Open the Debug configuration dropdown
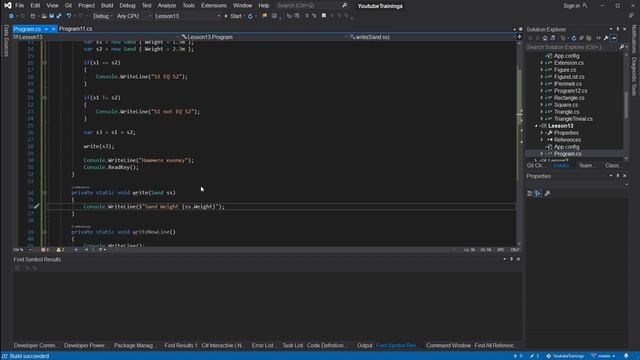640x360 pixels. click(x=102, y=16)
